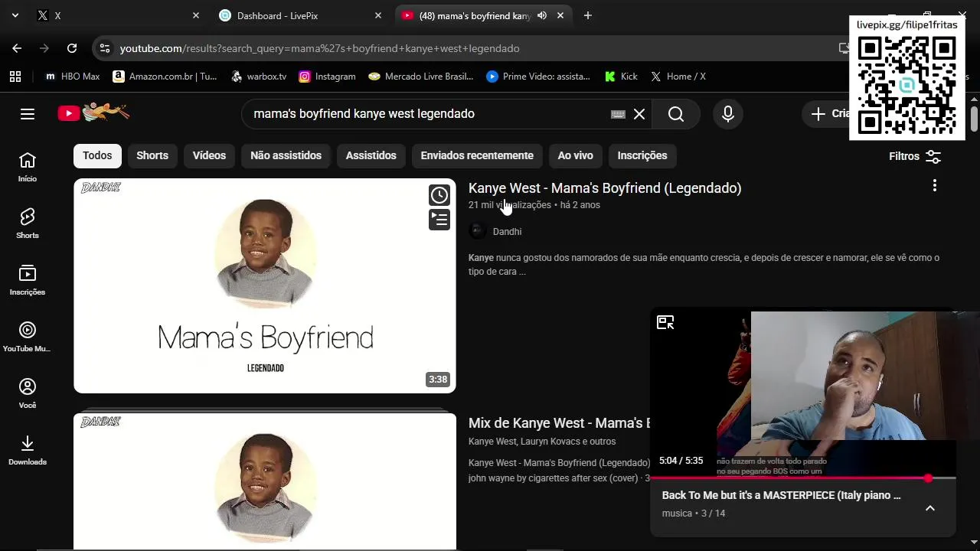
Task: Open the Amazon.com.br bookmark
Action: tap(165, 77)
